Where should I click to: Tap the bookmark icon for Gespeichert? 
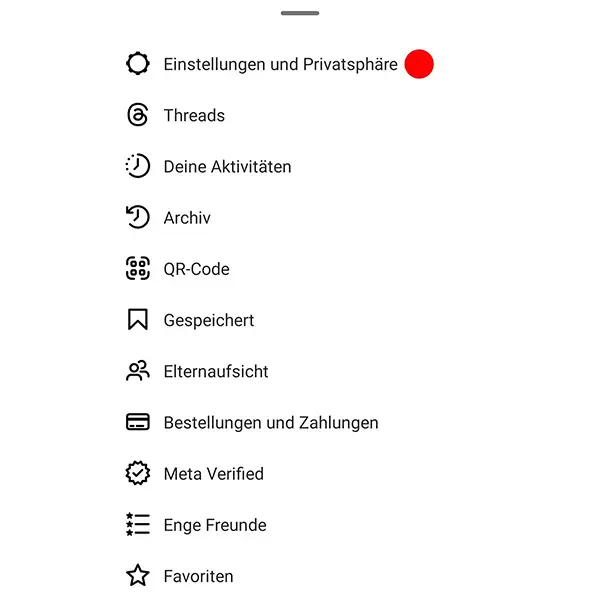point(138,320)
